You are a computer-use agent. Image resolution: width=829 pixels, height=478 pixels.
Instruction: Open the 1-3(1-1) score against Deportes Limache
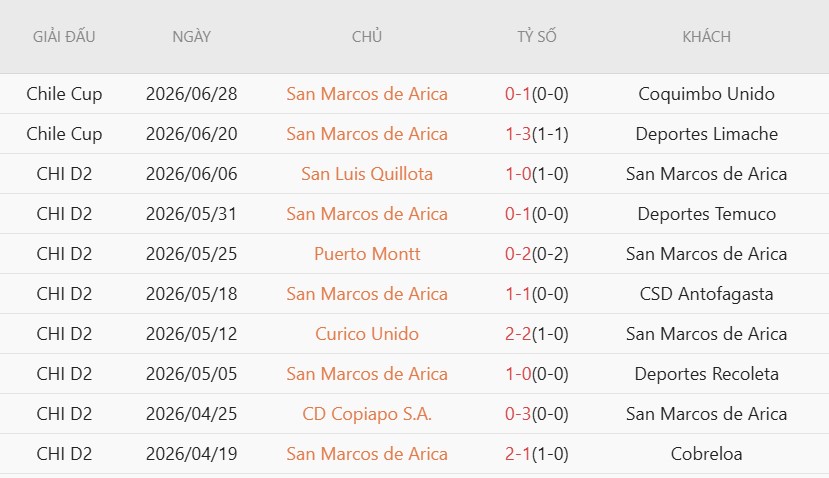click(537, 134)
